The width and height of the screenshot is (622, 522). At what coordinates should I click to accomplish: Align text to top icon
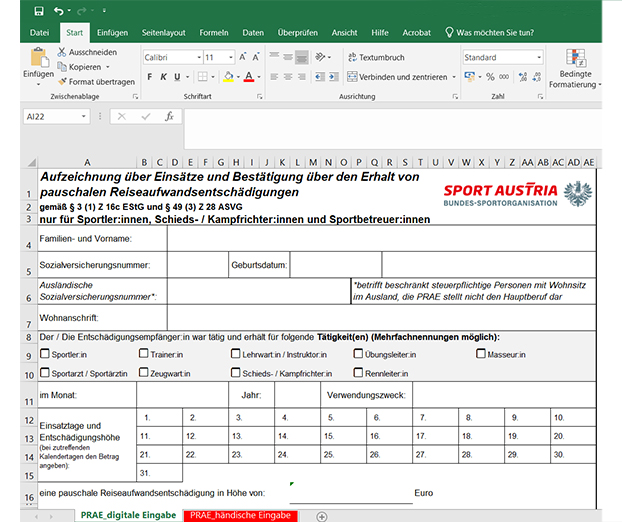point(274,56)
